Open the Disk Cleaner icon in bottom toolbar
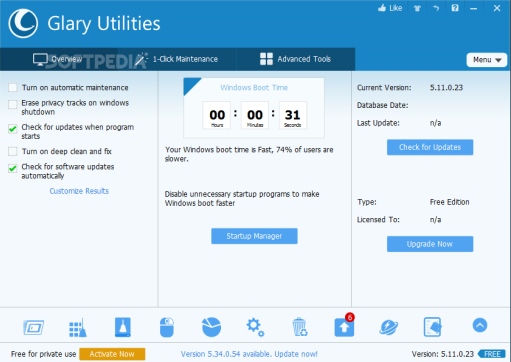511x362 pixels. (33, 327)
